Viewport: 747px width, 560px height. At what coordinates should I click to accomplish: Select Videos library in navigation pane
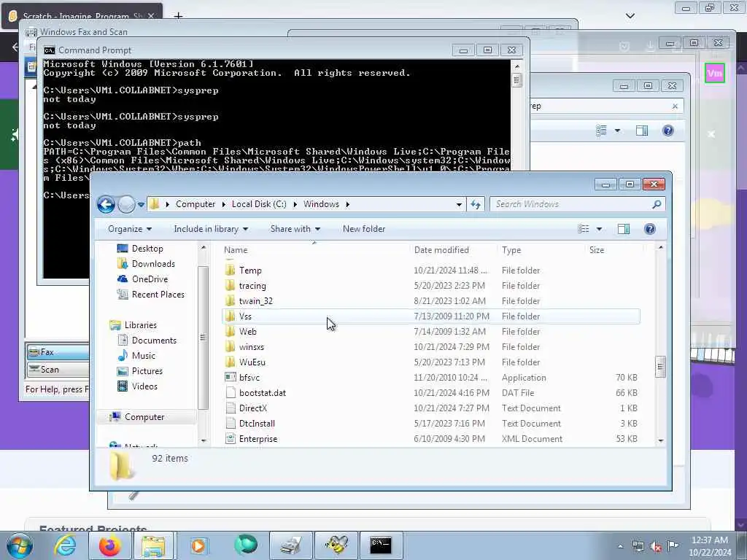[x=144, y=386]
